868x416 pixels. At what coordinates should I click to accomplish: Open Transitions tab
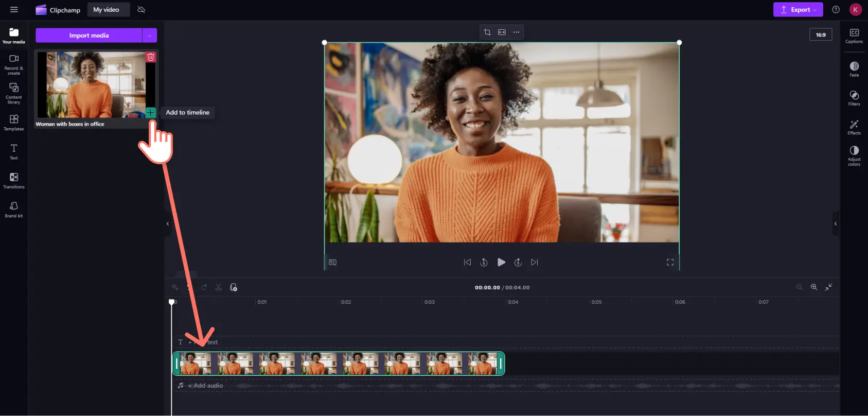[x=14, y=180]
